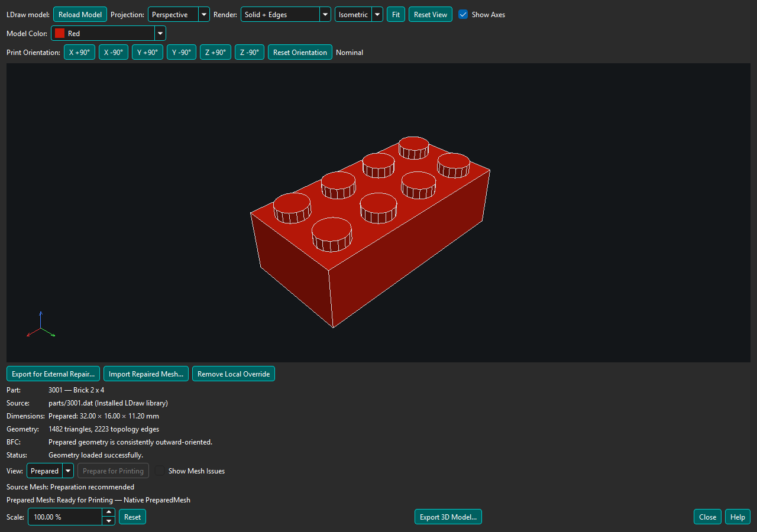This screenshot has height=532, width=757.
Task: Click Remove Local Override
Action: [x=234, y=374]
